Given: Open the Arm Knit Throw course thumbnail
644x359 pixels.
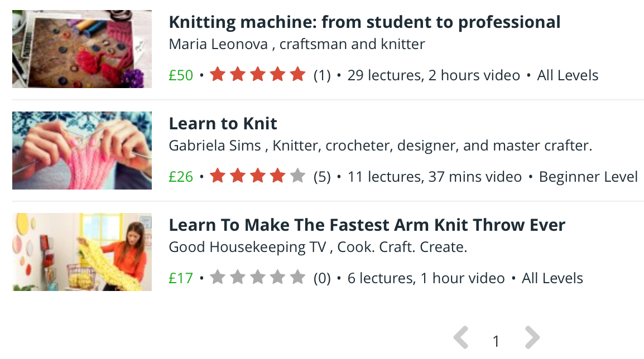Looking at the screenshot, I should point(82,252).
